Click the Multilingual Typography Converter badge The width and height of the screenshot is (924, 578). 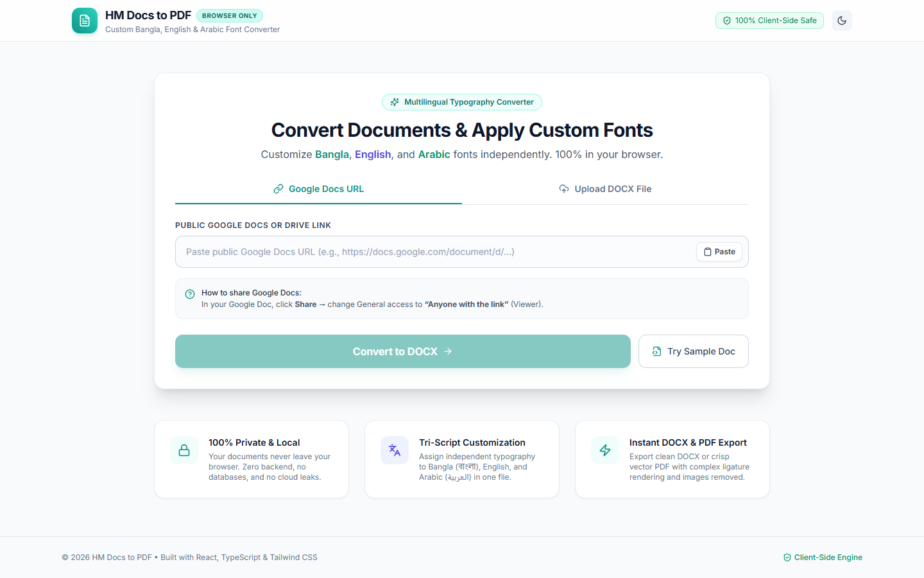tap(462, 102)
